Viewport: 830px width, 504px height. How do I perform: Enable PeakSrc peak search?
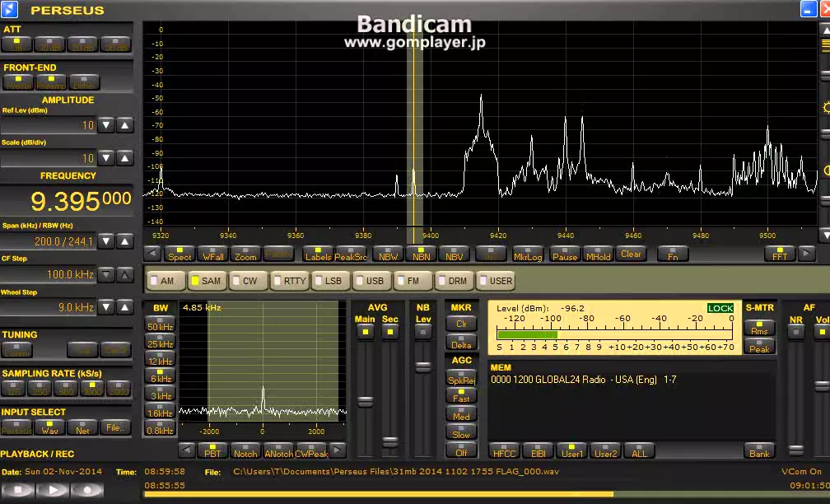point(351,254)
